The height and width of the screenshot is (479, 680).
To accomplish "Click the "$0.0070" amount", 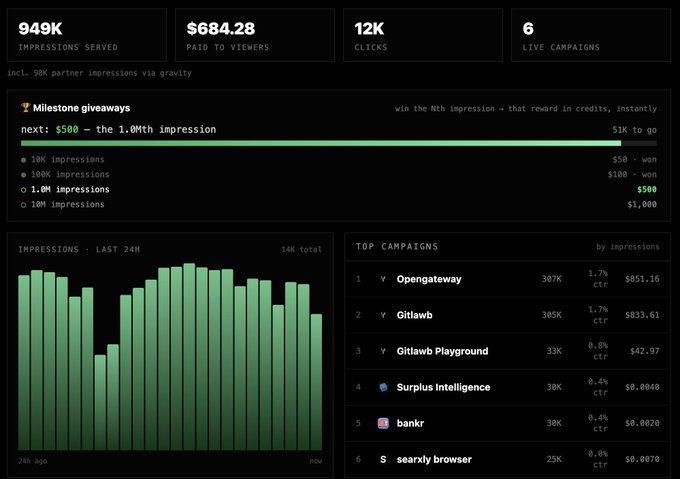I will [642, 459].
